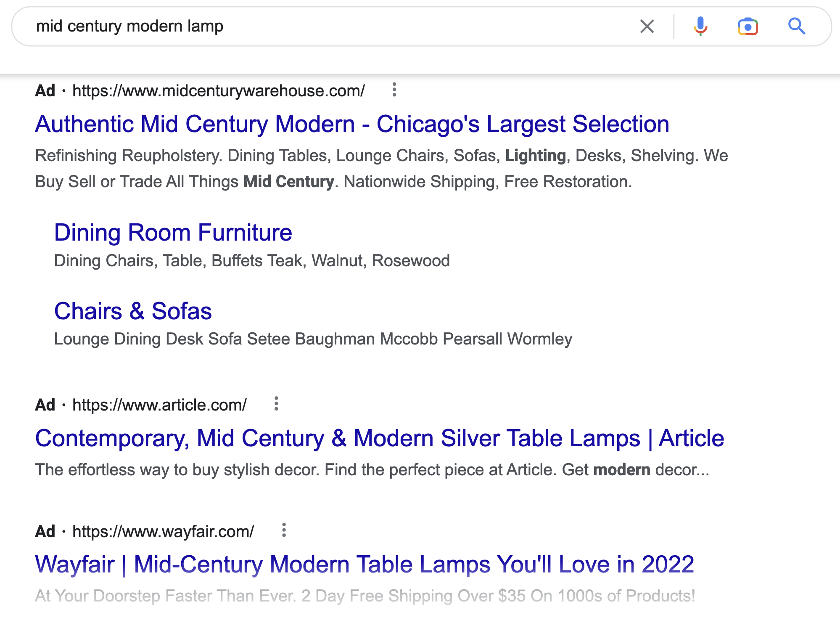Viewport: 840px width, 636px height.
Task: Click the 'Ad' label on the article.com result
Action: pyautogui.click(x=45, y=405)
